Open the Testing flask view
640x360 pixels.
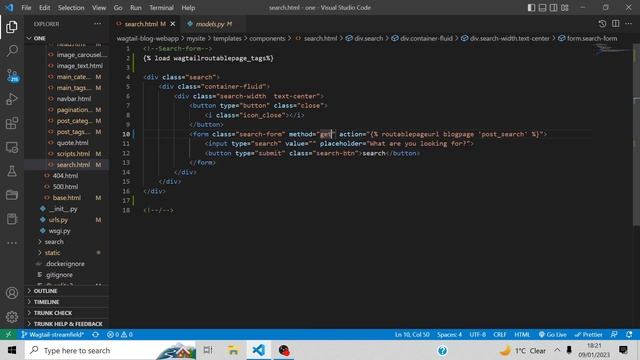12,171
